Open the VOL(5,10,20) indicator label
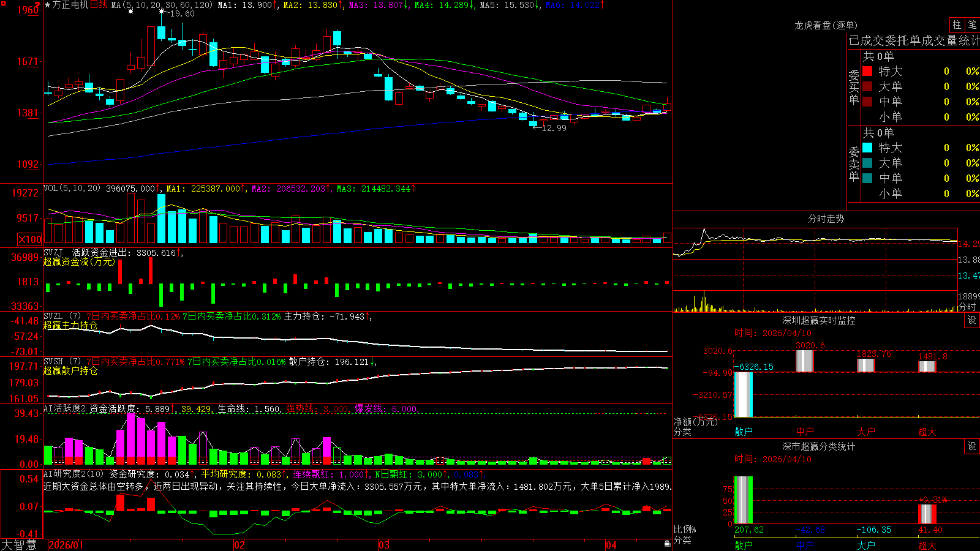980x551 pixels. click(72, 189)
